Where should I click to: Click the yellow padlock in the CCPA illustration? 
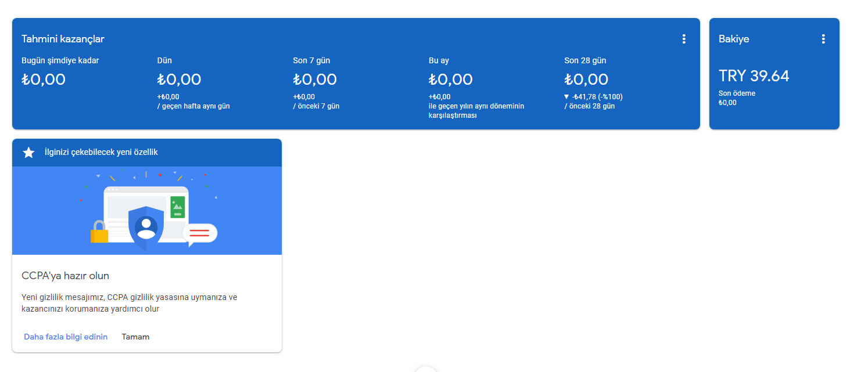pyautogui.click(x=99, y=232)
